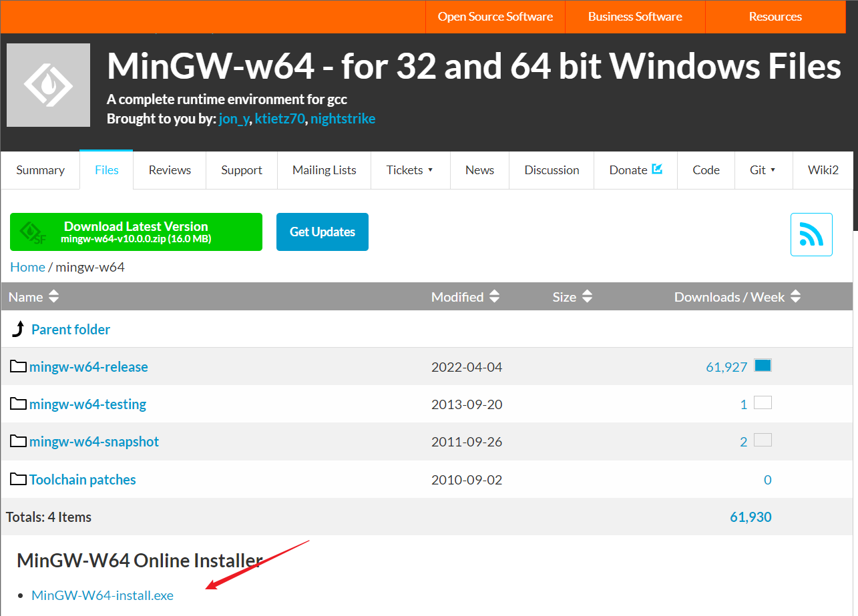Switch to the News tab

tap(479, 170)
